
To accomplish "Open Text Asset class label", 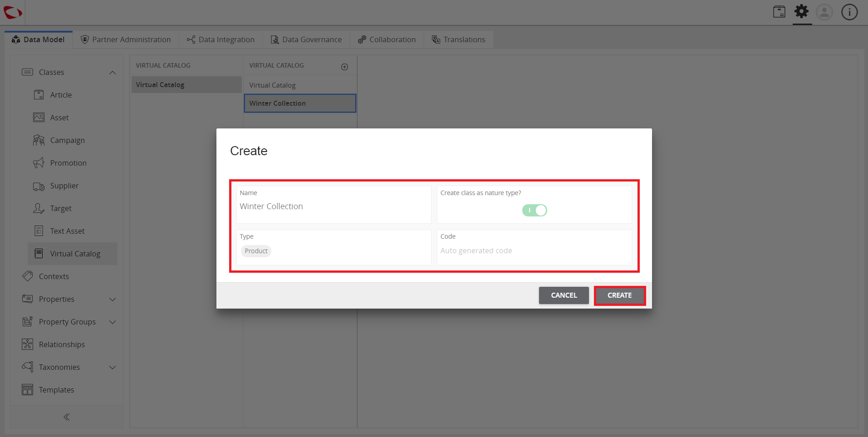I will click(68, 231).
